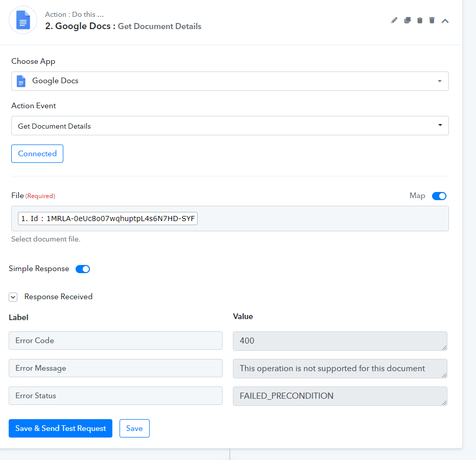Click the mapped Id tag in File field
This screenshot has width=476, height=460.
108,219
